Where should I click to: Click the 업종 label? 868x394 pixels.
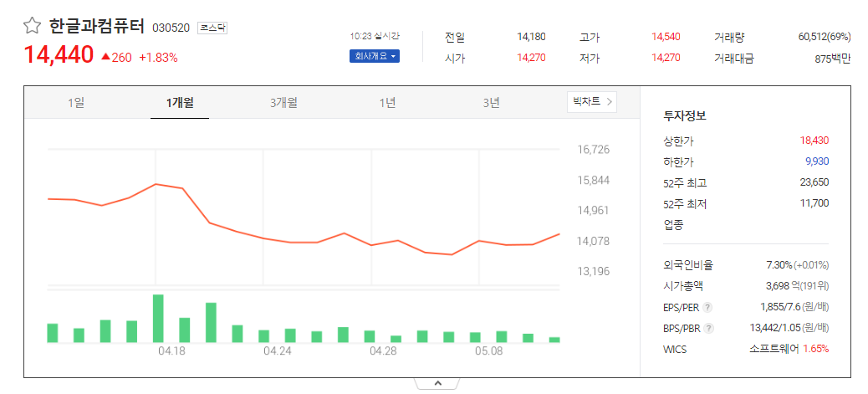(x=673, y=224)
